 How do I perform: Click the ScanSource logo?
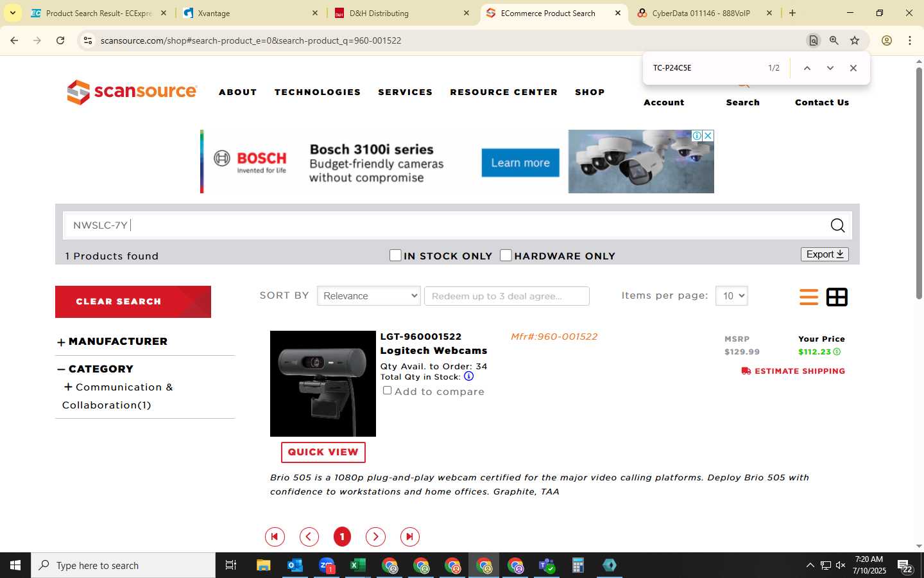click(x=132, y=92)
